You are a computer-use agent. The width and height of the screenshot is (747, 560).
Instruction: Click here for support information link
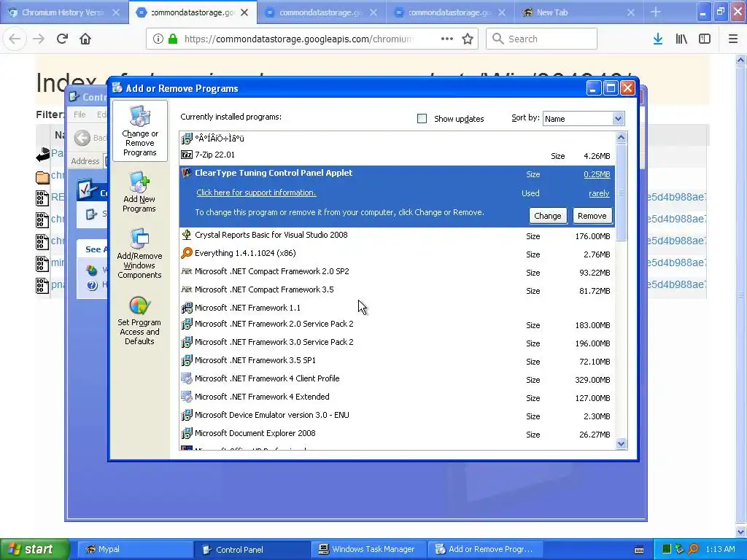tap(256, 192)
